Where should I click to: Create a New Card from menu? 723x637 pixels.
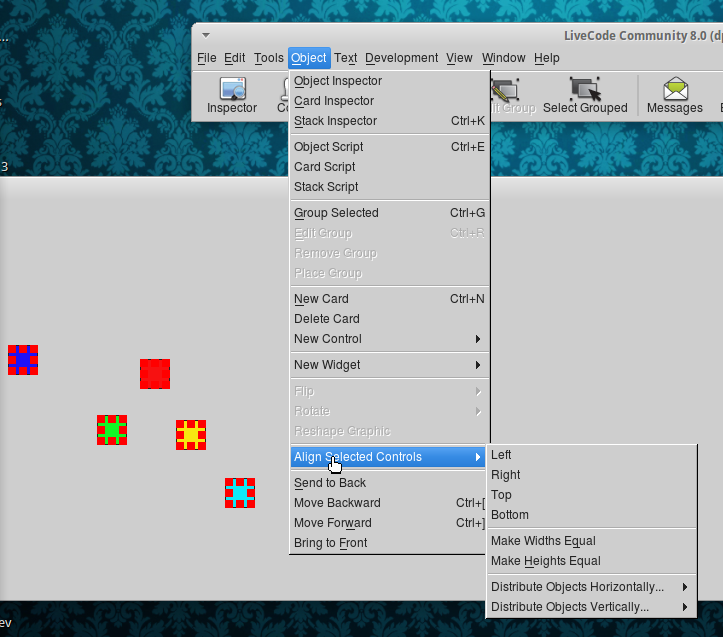tap(390, 299)
